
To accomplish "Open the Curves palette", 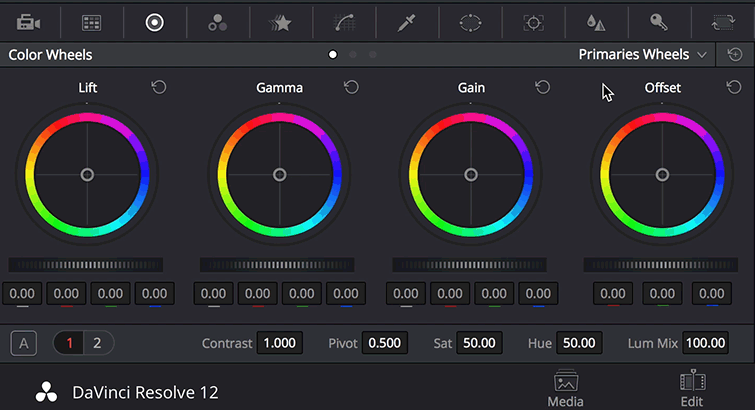I will pyautogui.click(x=343, y=22).
